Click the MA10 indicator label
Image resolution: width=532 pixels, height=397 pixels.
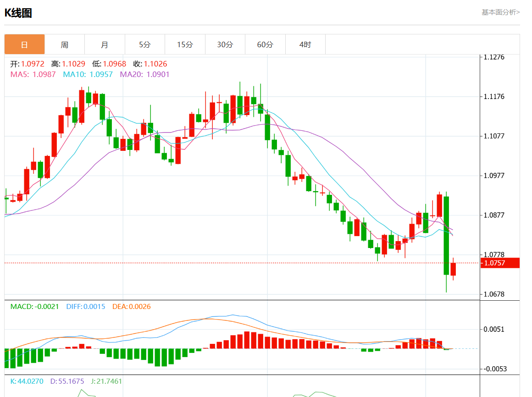88,74
